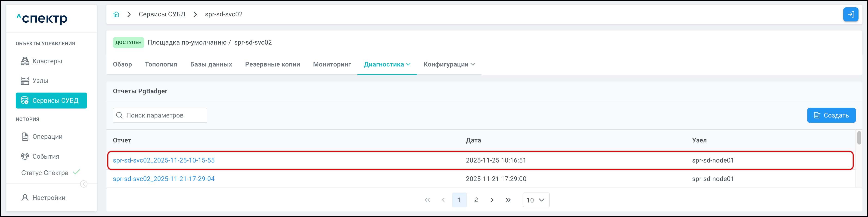Jump to last page with double arrow
The height and width of the screenshot is (217, 868).
pyautogui.click(x=508, y=200)
